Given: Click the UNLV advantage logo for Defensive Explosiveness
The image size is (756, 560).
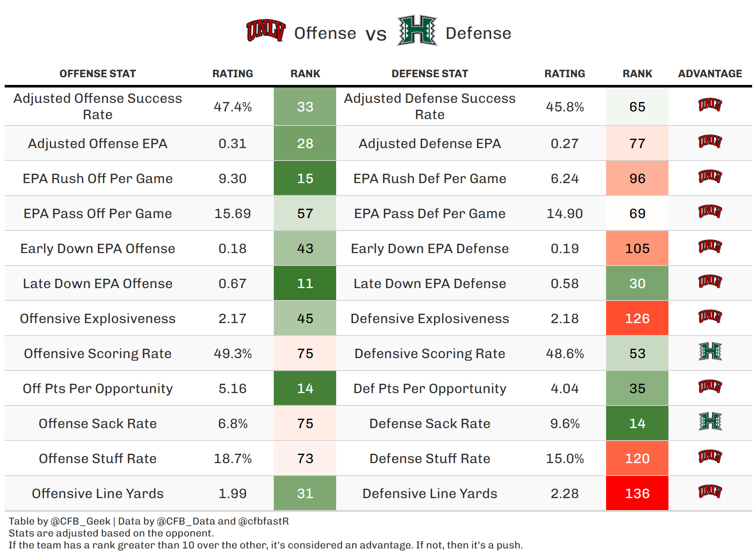Looking at the screenshot, I should click(x=710, y=317).
